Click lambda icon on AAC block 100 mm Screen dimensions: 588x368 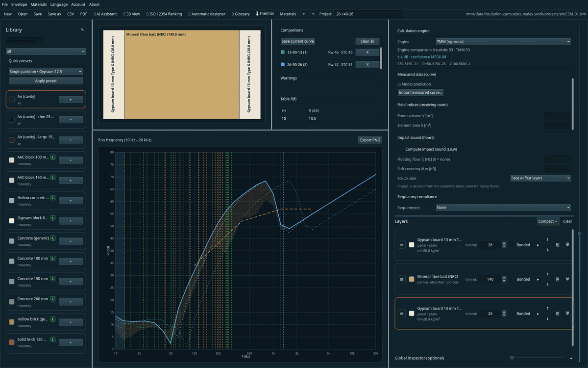click(x=53, y=158)
